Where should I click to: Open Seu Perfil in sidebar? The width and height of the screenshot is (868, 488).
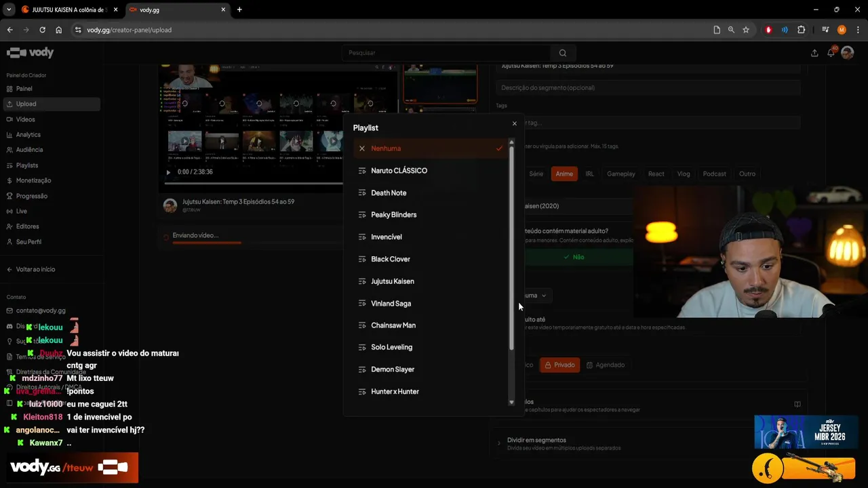coord(52,242)
